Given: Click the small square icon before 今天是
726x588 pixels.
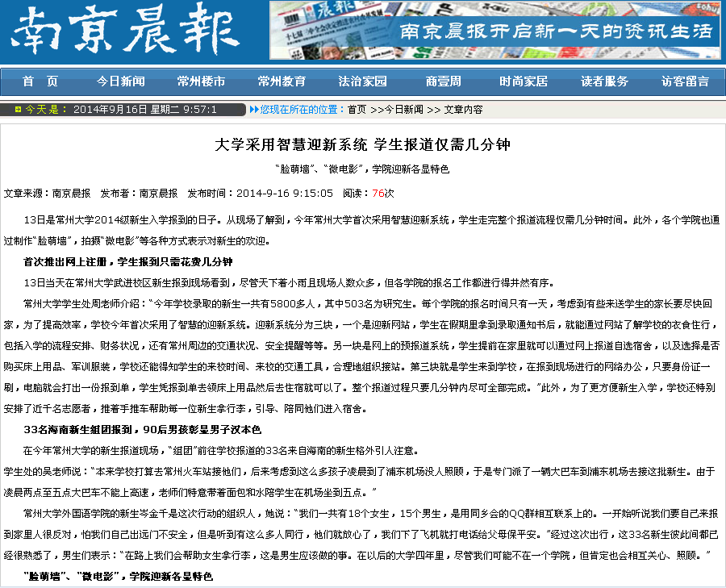Looking at the screenshot, I should pyautogui.click(x=16, y=110).
